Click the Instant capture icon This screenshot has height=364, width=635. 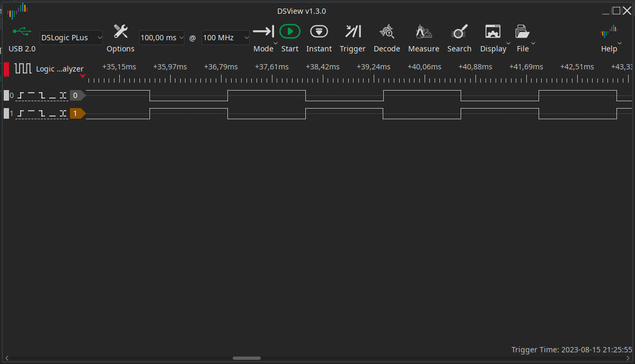[319, 31]
